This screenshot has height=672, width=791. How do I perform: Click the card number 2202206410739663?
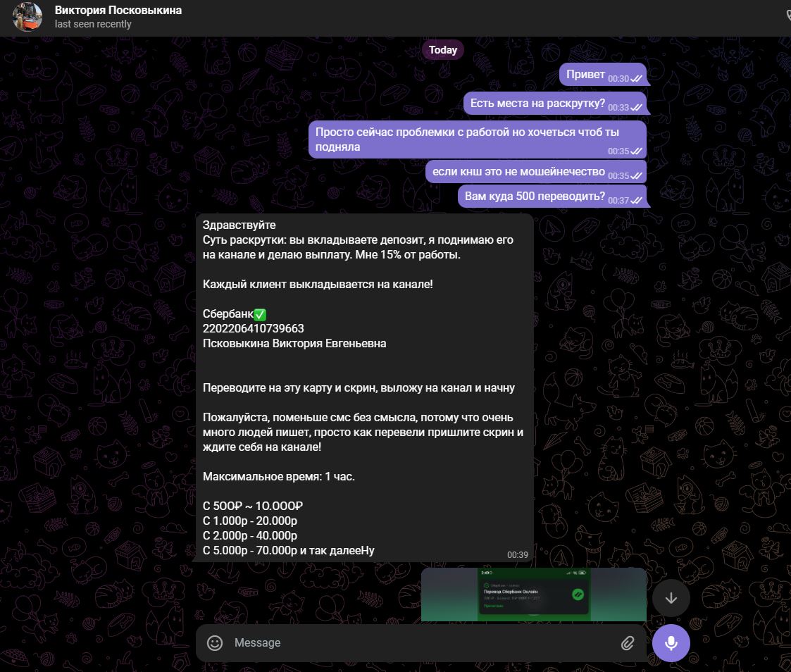click(254, 328)
